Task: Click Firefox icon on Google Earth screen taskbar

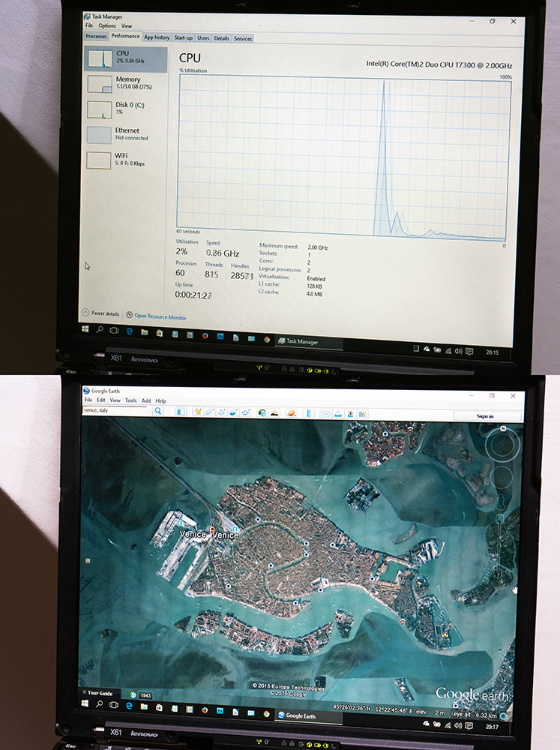Action: click(205, 710)
